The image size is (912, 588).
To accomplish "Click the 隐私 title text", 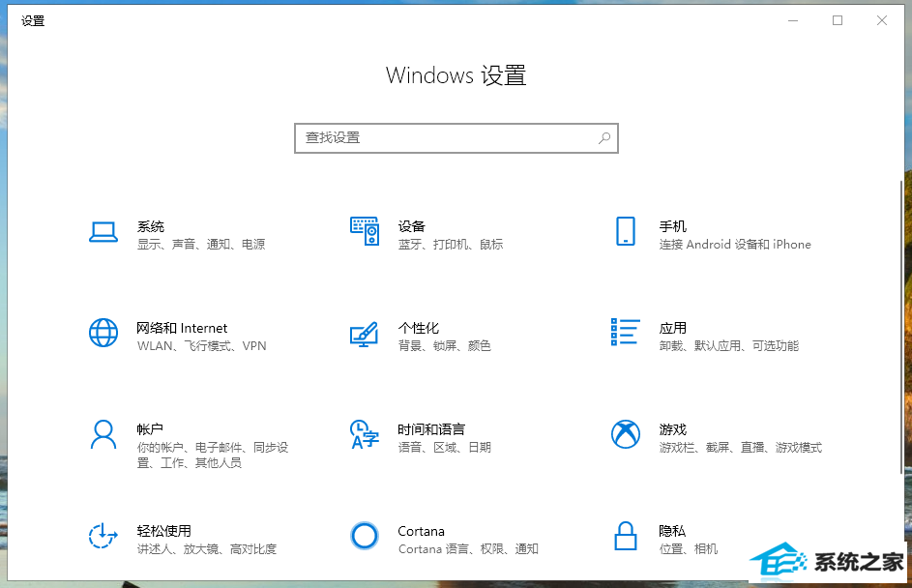I will 672,531.
